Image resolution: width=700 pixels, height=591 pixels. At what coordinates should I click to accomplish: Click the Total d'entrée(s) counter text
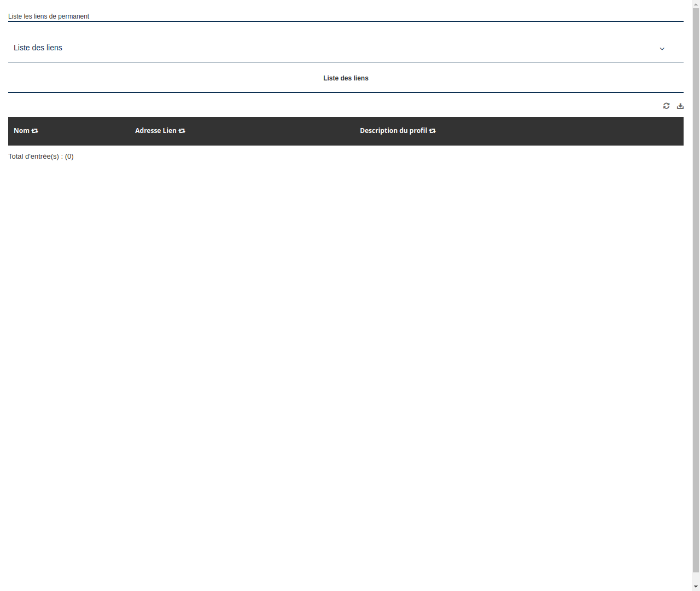coord(41,157)
